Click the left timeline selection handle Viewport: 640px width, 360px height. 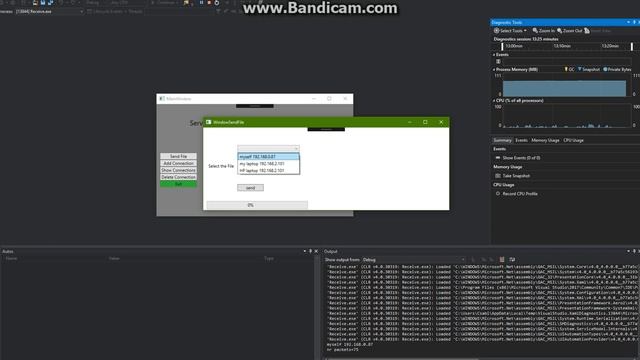click(502, 47)
